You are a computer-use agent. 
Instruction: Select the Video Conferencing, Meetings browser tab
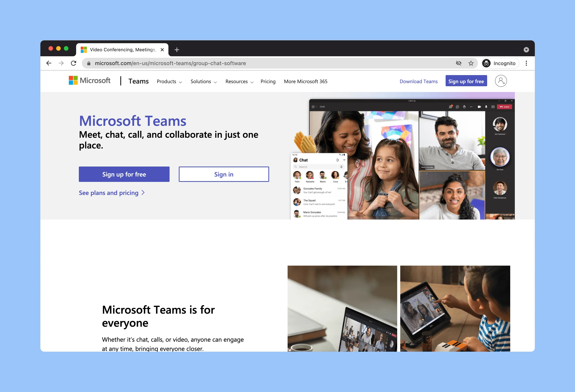[122, 50]
